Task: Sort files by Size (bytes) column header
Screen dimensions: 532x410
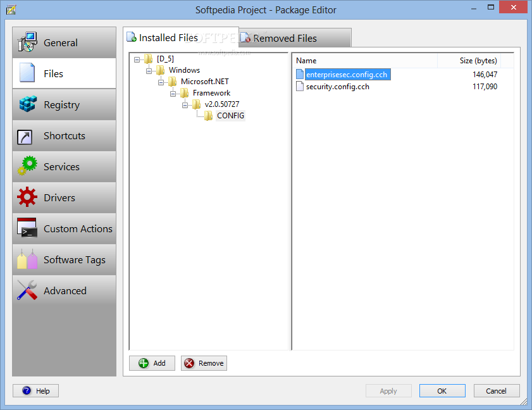Action: (x=469, y=61)
